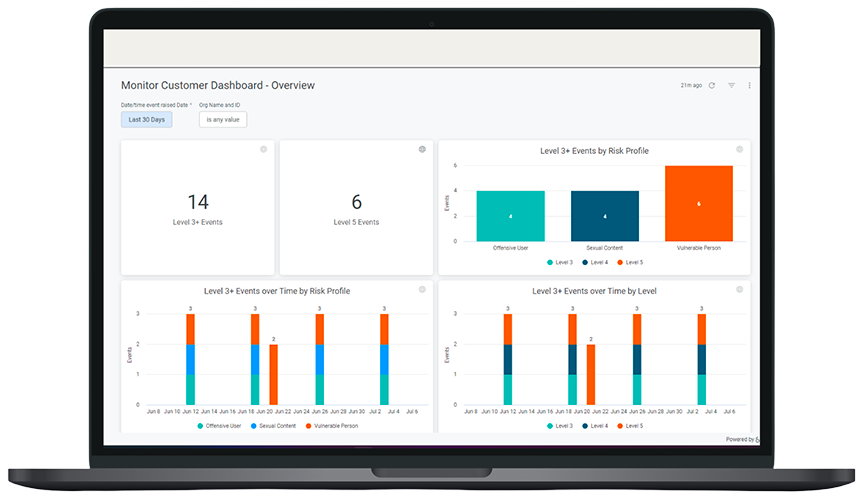
Task: Click the dark blue Sexual Content bar
Action: (604, 216)
